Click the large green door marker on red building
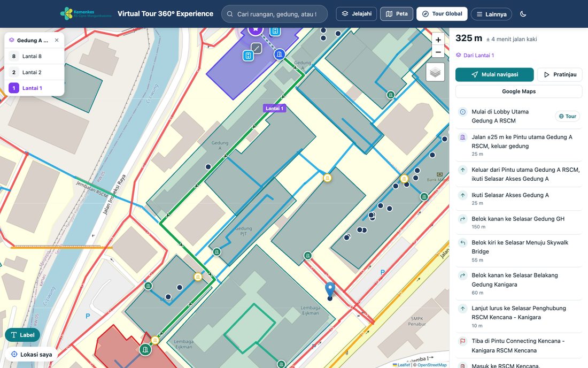 coord(145,350)
